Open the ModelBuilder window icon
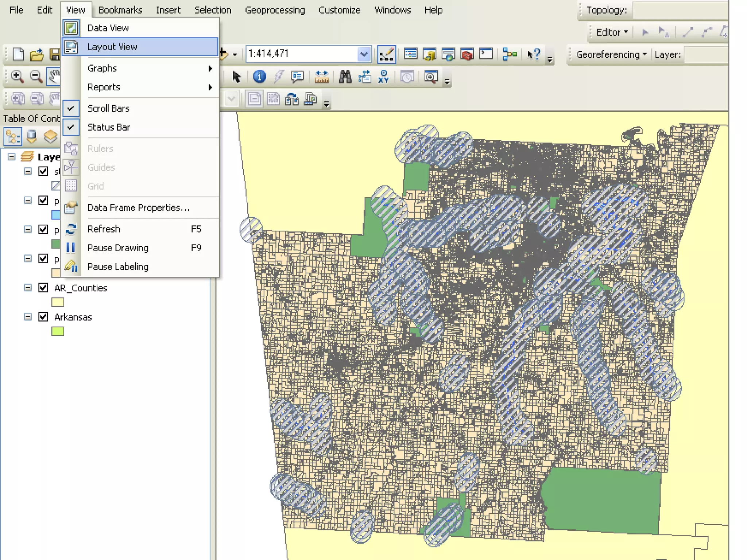Screen dimensions: 747x560 coord(510,54)
